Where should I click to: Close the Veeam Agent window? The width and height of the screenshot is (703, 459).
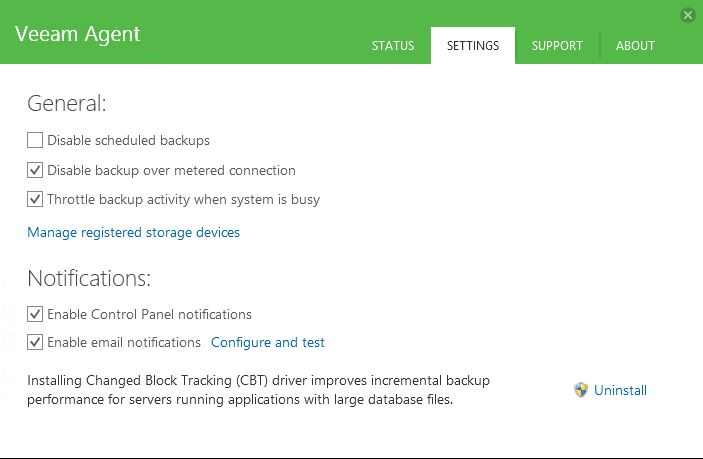[688, 15]
